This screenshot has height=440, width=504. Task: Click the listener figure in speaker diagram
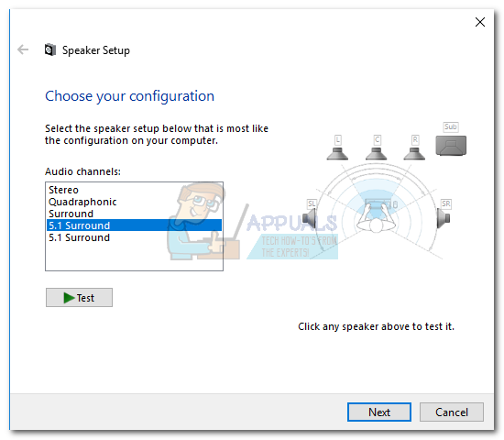pyautogui.click(x=376, y=216)
